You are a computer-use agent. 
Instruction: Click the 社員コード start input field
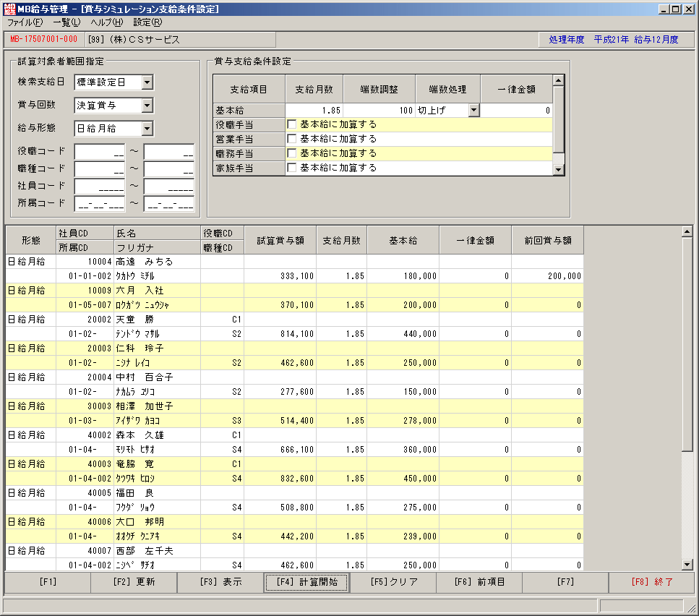pos(100,187)
